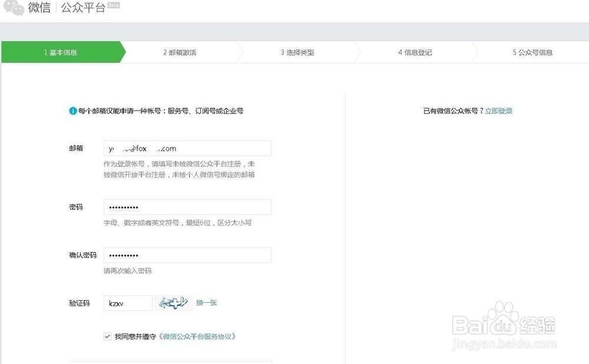589x364 pixels.
Task: Click the captcha verification image
Action: 173,303
